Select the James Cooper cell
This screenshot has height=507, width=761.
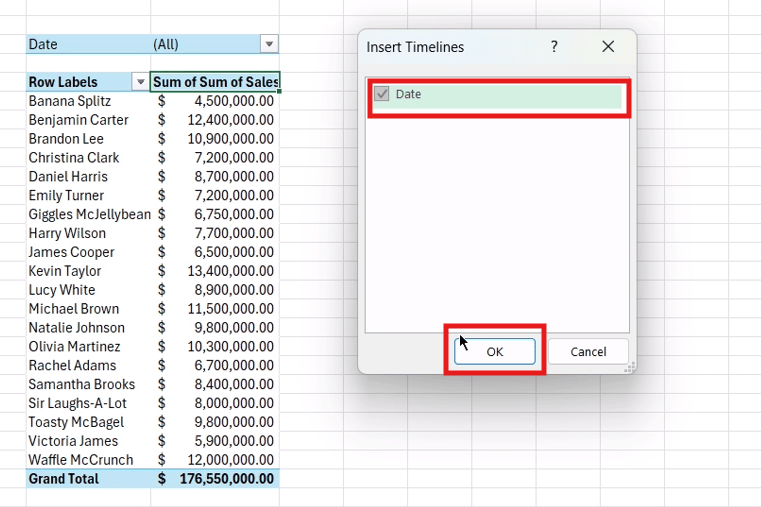[88, 252]
